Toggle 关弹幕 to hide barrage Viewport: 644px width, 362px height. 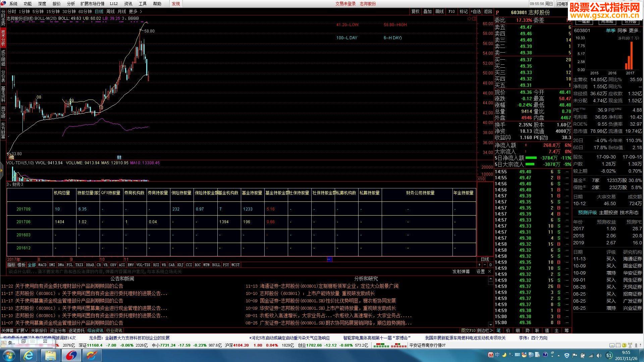pos(7,330)
